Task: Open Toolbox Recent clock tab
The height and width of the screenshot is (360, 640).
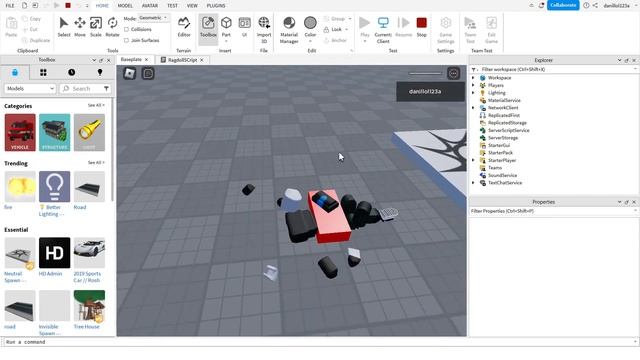Action: pyautogui.click(x=71, y=72)
